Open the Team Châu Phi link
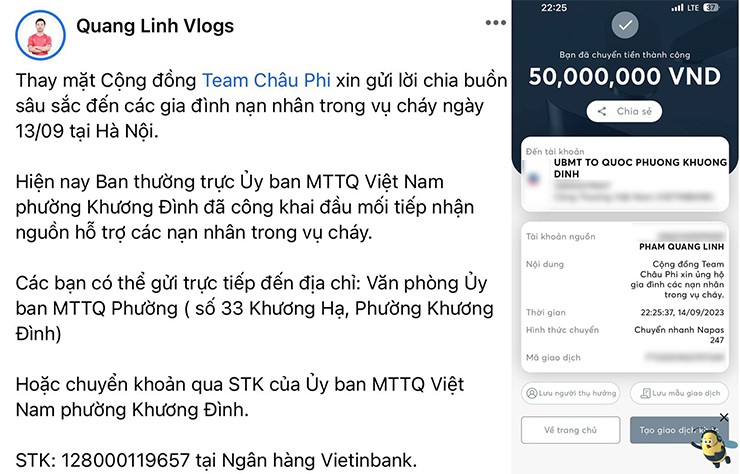The width and height of the screenshot is (740, 474). (266, 80)
